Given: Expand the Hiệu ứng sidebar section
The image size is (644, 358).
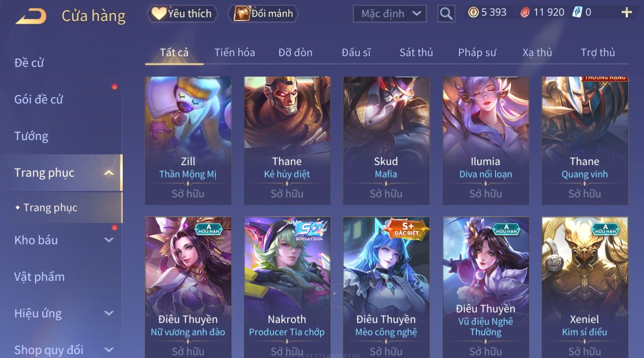Looking at the screenshot, I should click(x=109, y=313).
